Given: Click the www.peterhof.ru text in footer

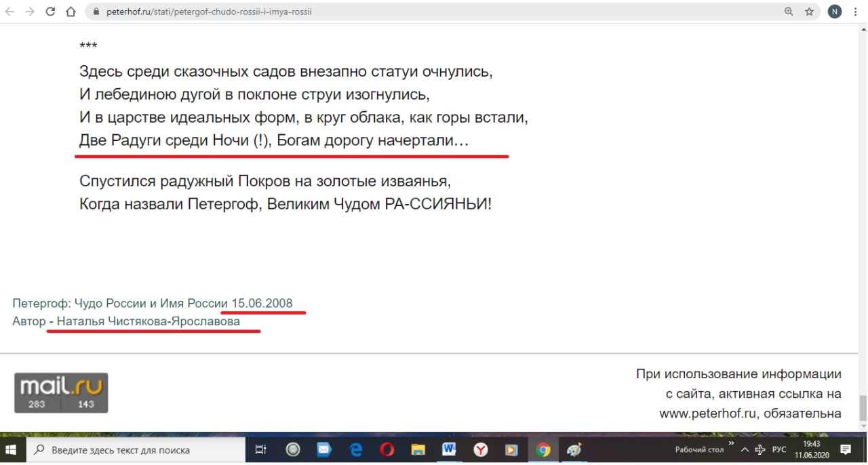Looking at the screenshot, I should [x=708, y=413].
